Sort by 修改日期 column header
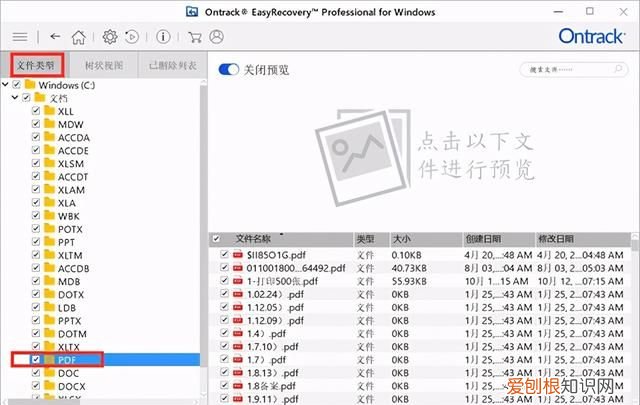 [x=556, y=239]
